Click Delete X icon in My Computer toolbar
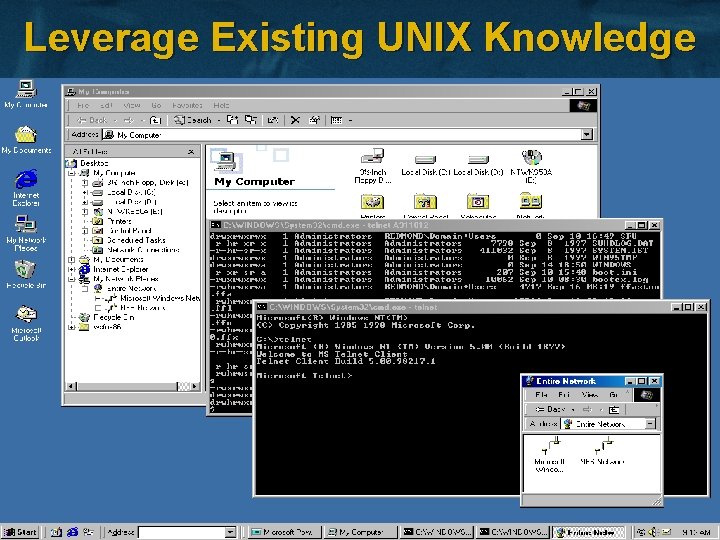 (x=295, y=120)
